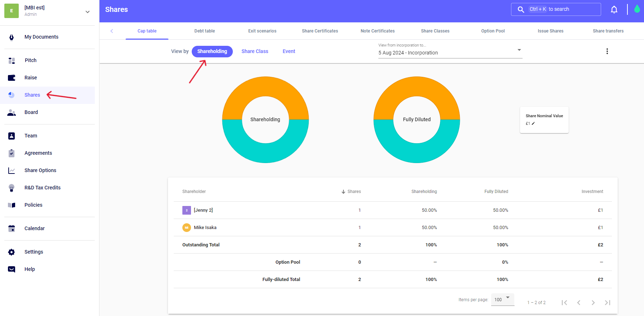Click the Settings gear icon in sidebar
644x316 pixels.
point(12,252)
